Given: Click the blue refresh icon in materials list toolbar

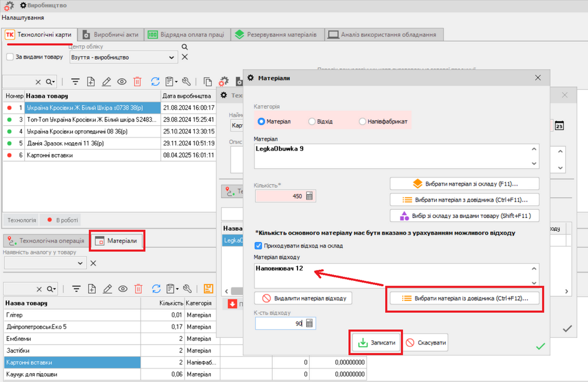Looking at the screenshot, I should click(x=155, y=289).
